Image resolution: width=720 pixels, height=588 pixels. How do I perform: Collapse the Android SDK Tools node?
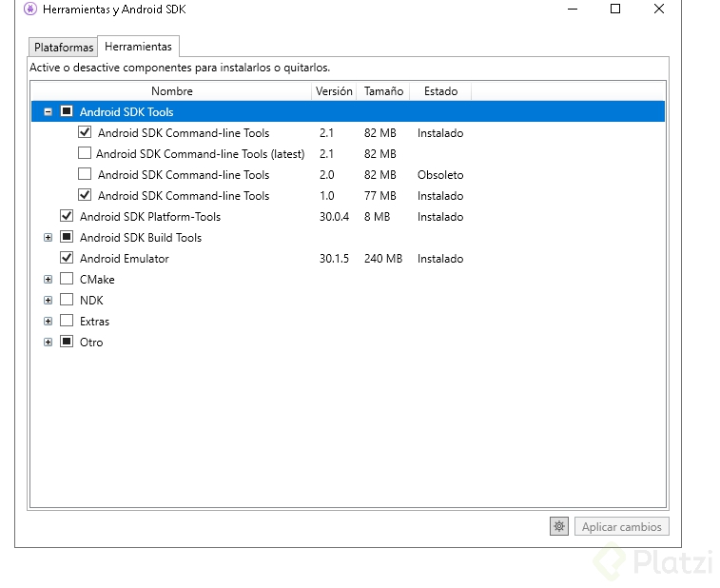48,111
